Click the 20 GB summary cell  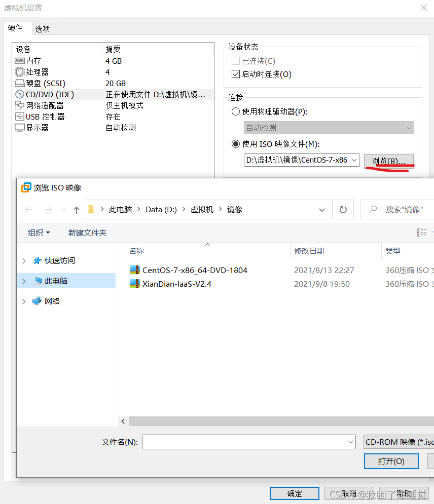[x=116, y=83]
